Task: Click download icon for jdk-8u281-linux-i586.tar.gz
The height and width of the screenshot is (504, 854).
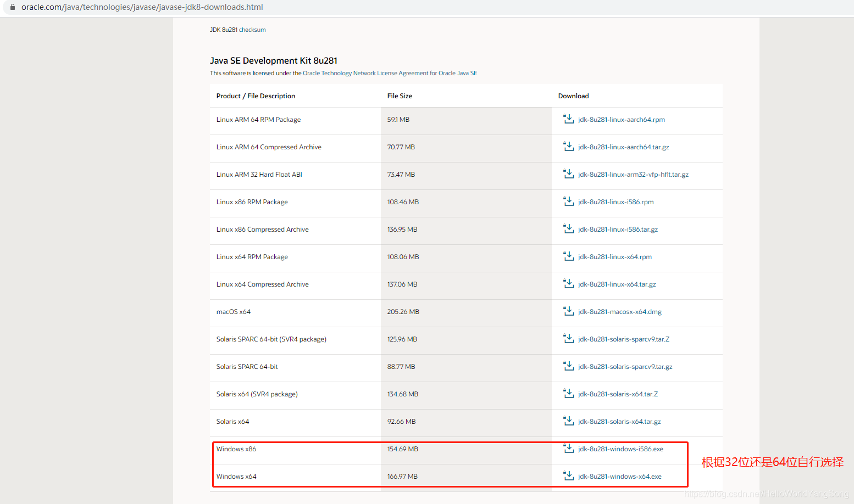Action: click(x=569, y=228)
